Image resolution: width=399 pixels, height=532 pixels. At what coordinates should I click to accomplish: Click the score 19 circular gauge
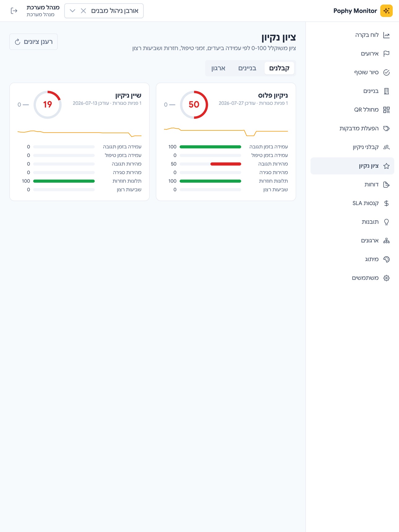[x=48, y=104]
